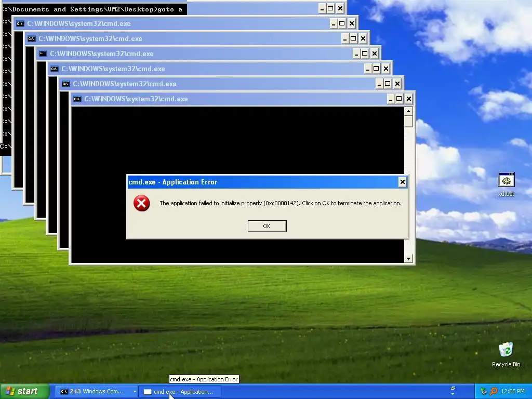This screenshot has height=399, width=532.
Task: Maximize the third cmd window from front
Action: [376, 69]
